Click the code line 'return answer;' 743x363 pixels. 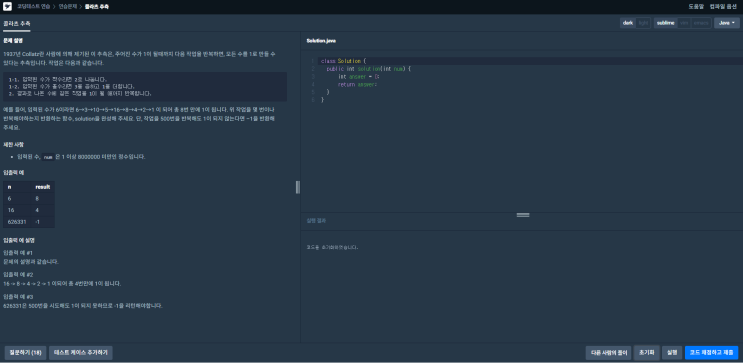click(357, 84)
